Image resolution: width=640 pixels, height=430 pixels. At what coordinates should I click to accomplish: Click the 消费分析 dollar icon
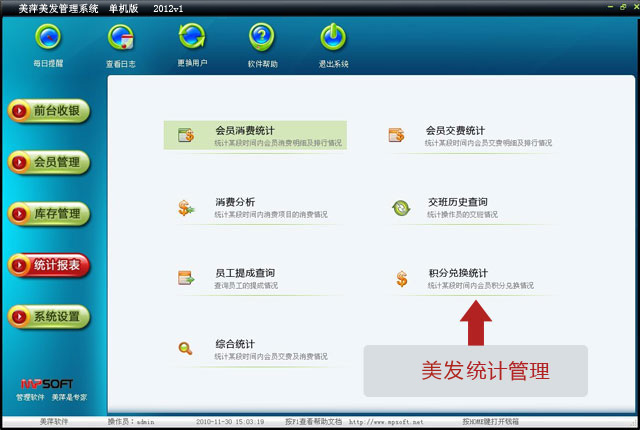point(186,208)
